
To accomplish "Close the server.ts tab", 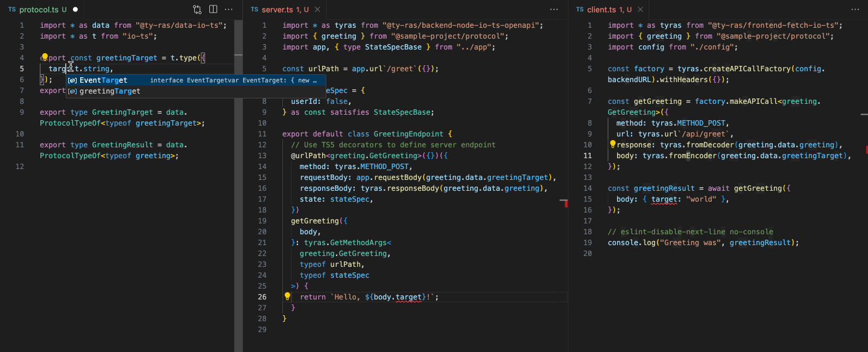I will click(x=318, y=10).
